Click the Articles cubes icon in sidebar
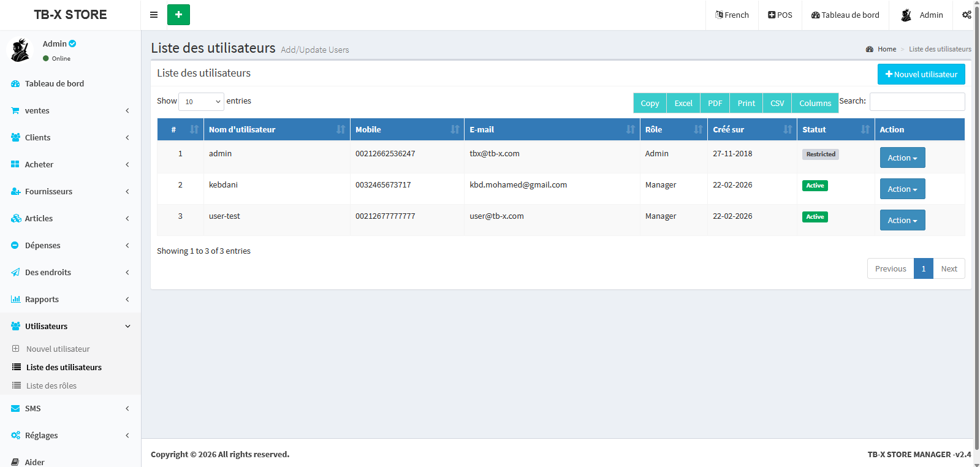Screen dimensions: 980x467 15,219
